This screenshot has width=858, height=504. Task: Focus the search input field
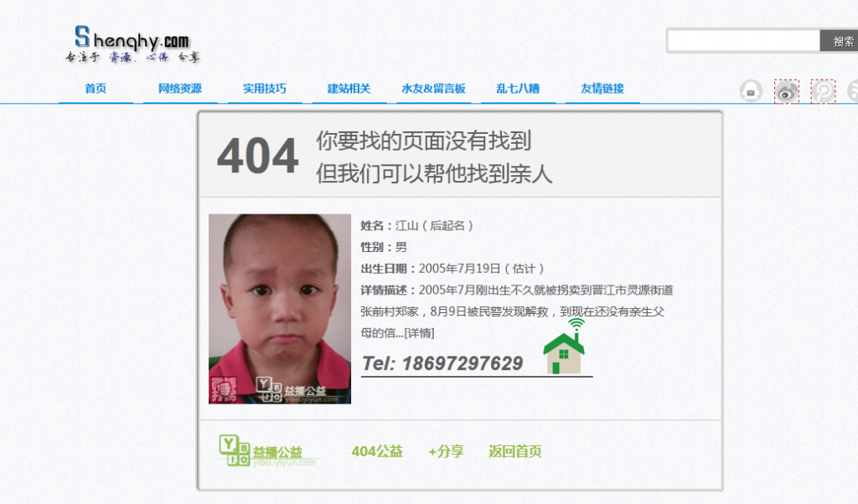pyautogui.click(x=744, y=41)
